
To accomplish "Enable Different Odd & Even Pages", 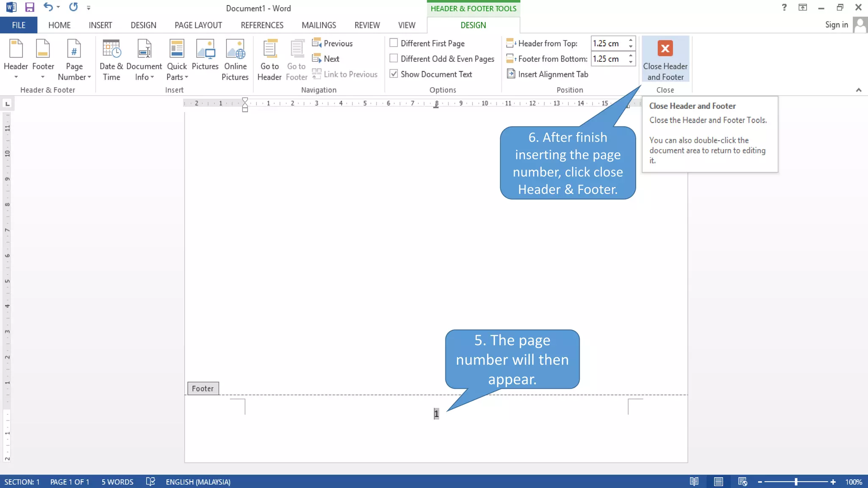I will tap(394, 58).
